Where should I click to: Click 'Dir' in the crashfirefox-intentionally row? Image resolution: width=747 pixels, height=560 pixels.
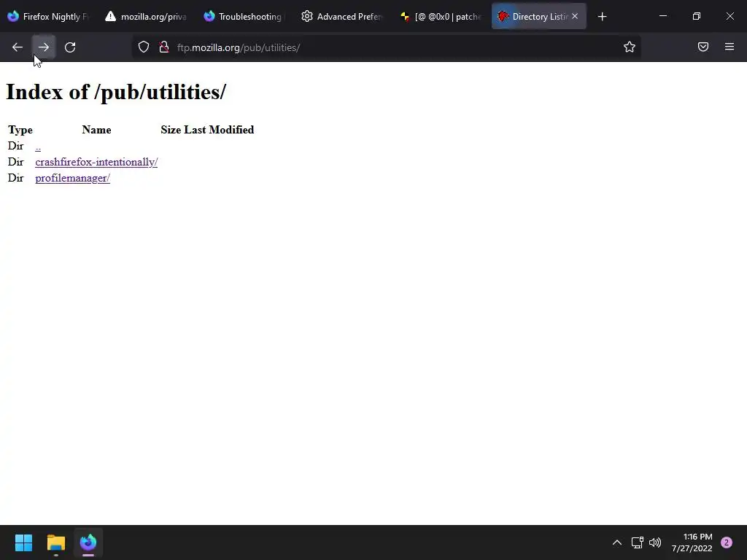point(16,162)
